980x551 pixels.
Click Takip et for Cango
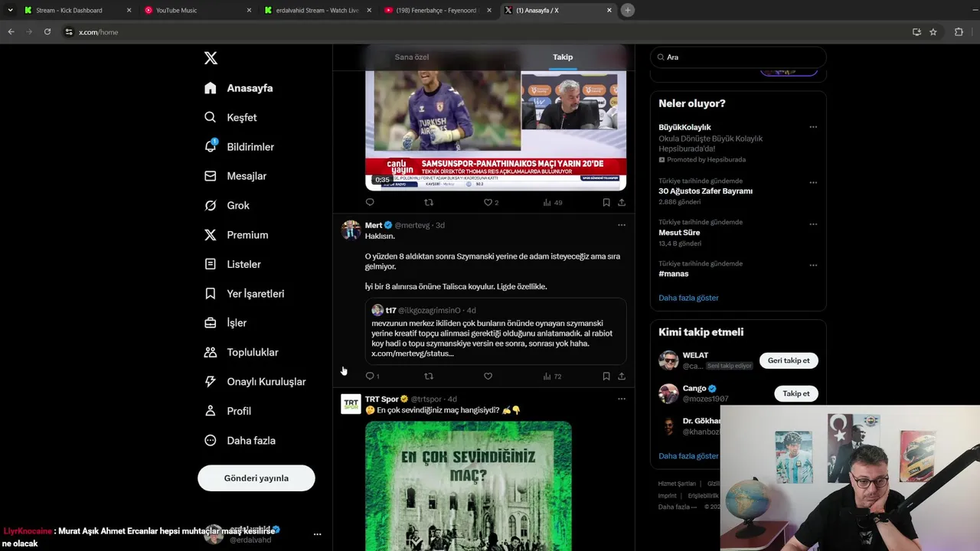796,393
